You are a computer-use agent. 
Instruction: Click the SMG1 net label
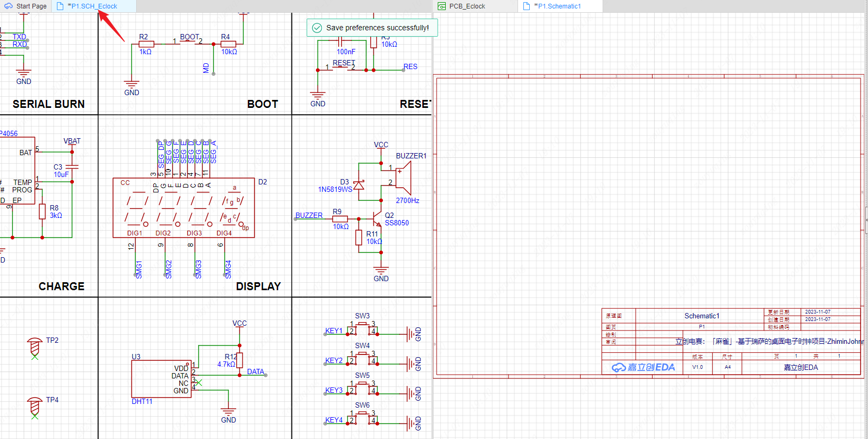[x=139, y=269]
